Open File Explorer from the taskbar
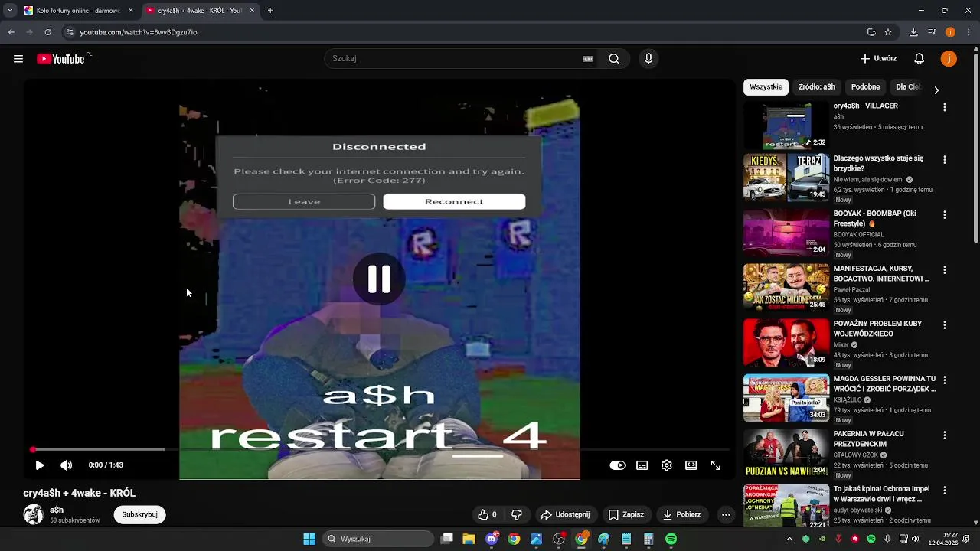 click(469, 539)
